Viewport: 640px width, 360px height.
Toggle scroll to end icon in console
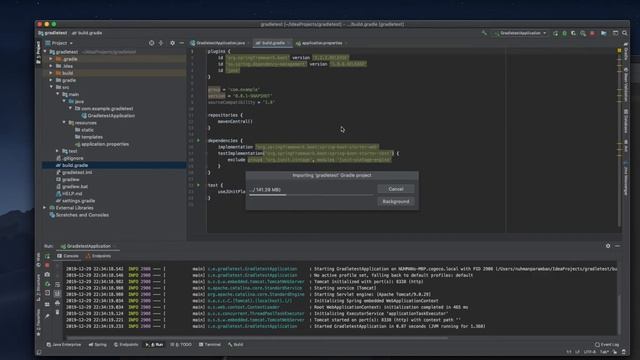coord(57,293)
